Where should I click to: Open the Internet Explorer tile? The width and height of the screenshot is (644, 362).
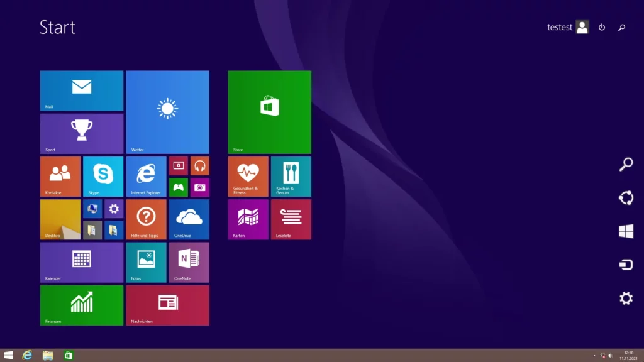[x=146, y=176]
